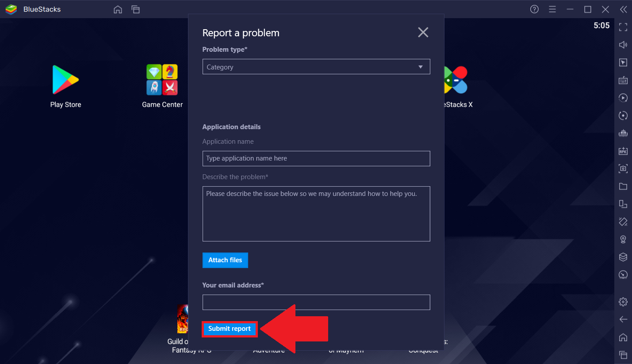The height and width of the screenshot is (364, 632).
Task: Close the Report a problem dialog
Action: tap(423, 32)
